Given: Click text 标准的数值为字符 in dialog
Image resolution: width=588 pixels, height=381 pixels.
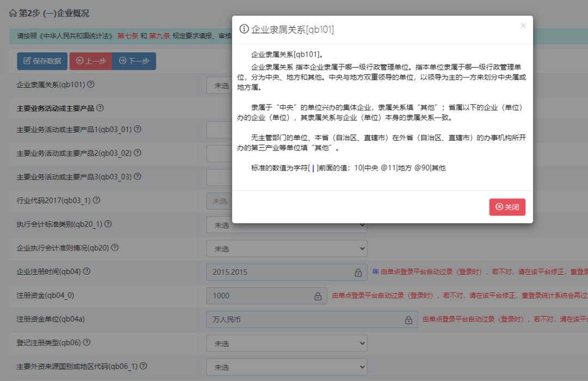Looking at the screenshot, I should point(279,168).
